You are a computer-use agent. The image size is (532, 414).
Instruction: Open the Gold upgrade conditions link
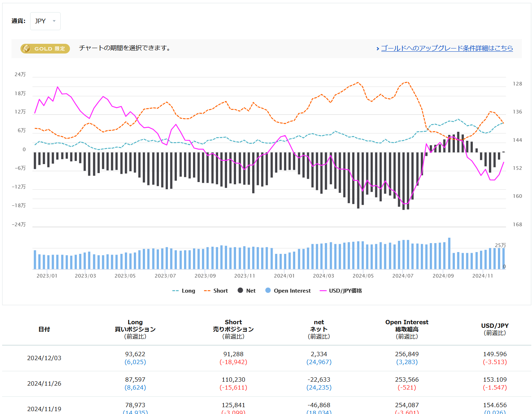[447, 48]
